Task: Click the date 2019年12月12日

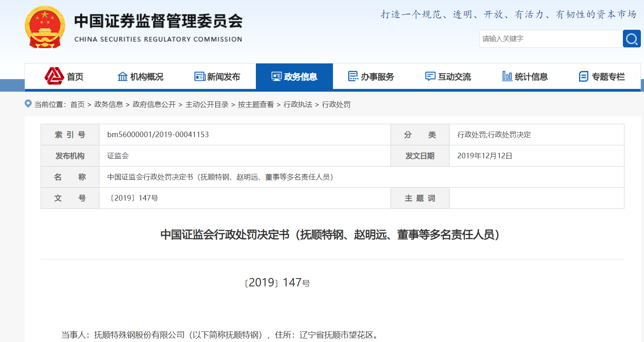Action: pos(485,156)
